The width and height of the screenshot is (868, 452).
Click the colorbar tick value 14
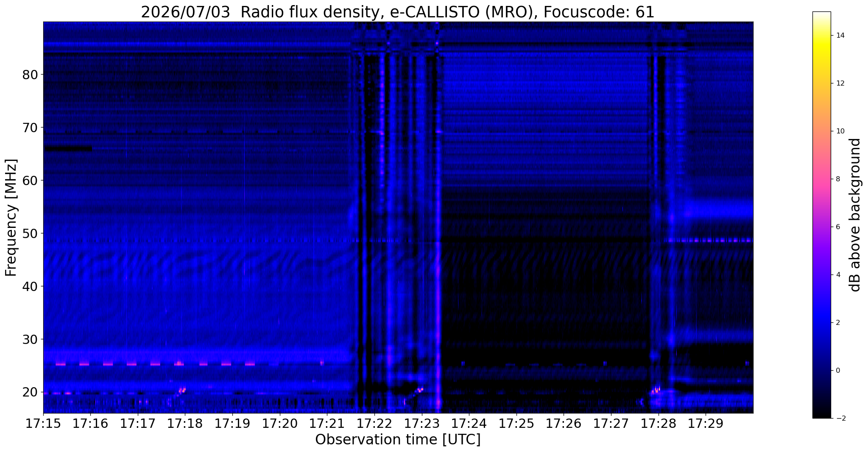click(840, 35)
